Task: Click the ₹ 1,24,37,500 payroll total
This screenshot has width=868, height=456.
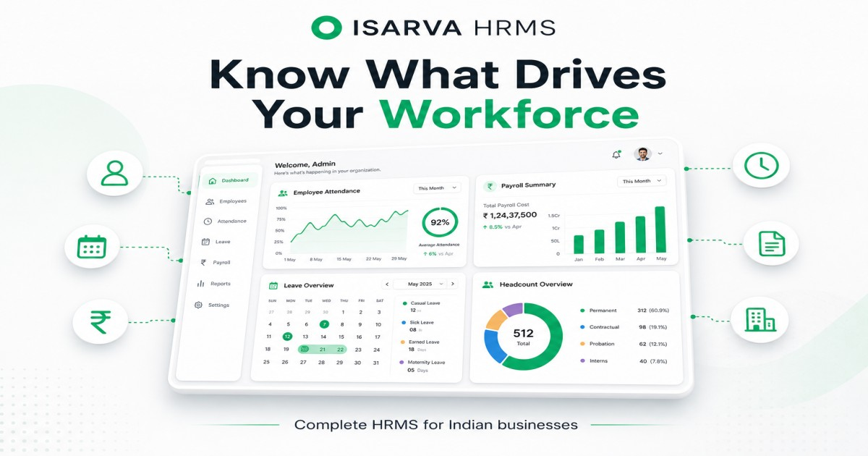Action: click(x=510, y=215)
